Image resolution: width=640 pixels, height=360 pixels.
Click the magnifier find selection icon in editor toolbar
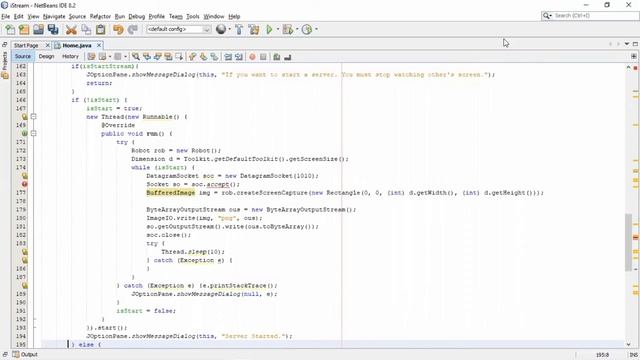(x=136, y=57)
